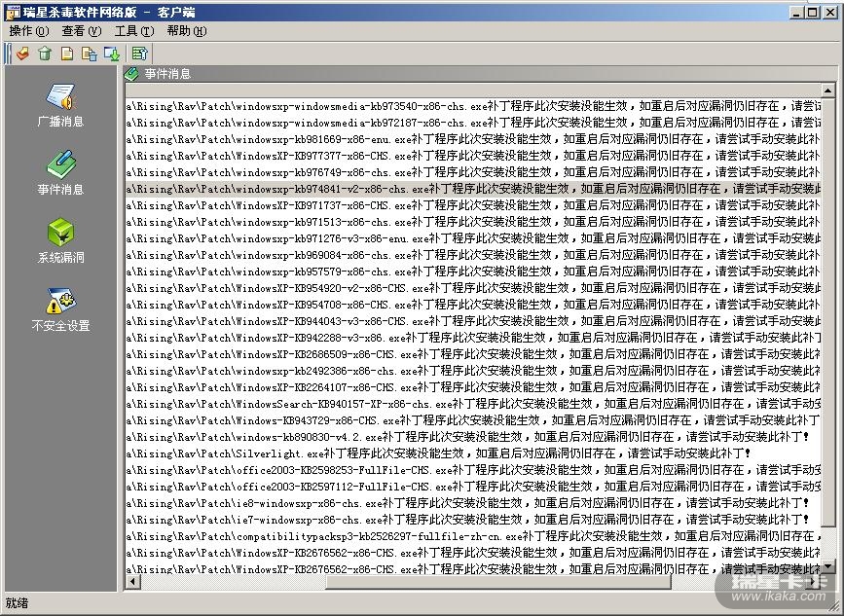Select the windowsmedia-kb973540 log row
Image resolution: width=844 pixels, height=616 pixels.
coord(473,106)
